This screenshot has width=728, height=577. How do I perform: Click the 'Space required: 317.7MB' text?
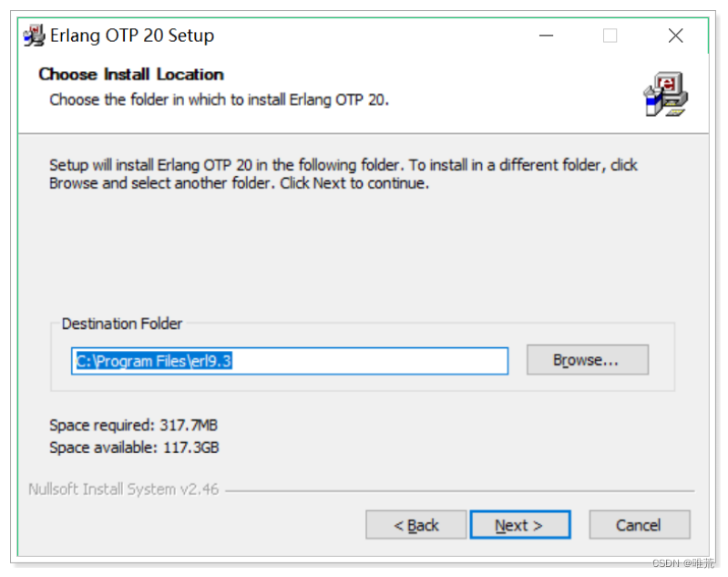coord(134,425)
